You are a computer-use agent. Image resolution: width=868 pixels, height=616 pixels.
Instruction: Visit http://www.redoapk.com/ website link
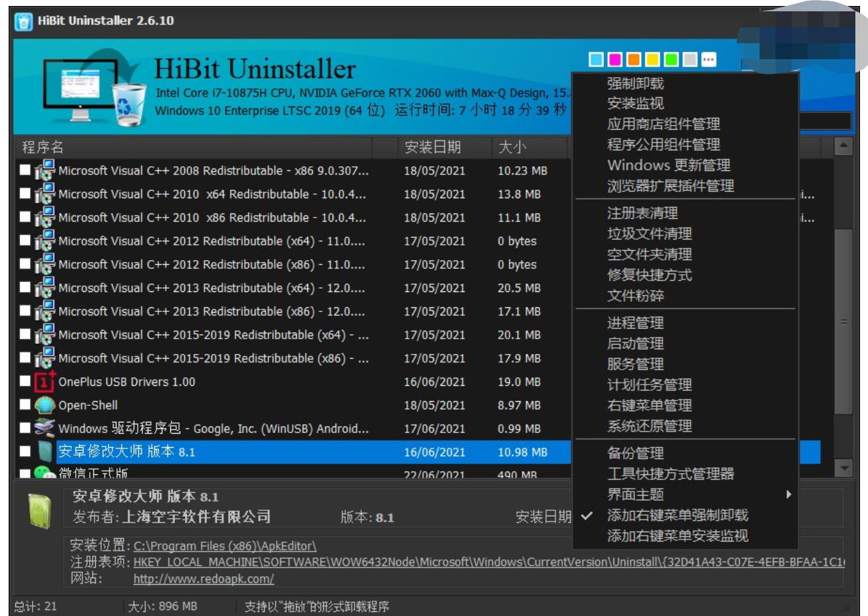coord(204,579)
